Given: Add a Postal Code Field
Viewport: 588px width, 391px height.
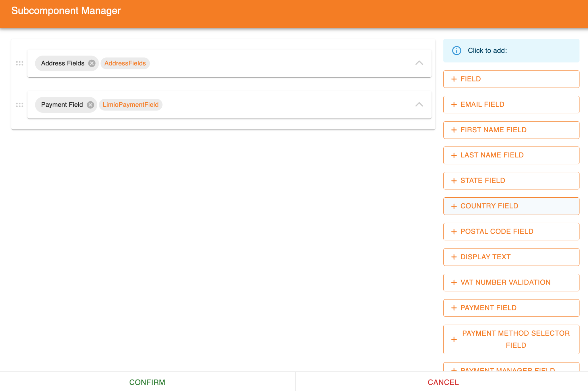Looking at the screenshot, I should coord(511,232).
